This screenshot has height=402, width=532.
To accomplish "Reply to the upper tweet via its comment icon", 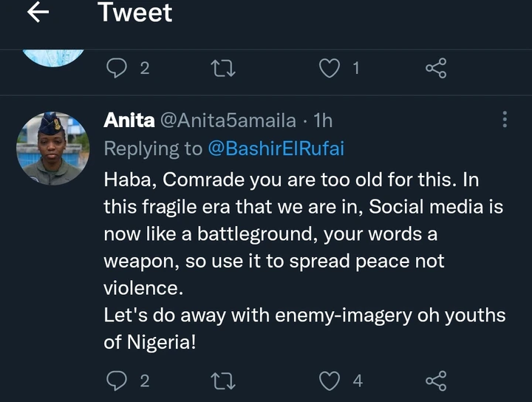I will point(117,69).
